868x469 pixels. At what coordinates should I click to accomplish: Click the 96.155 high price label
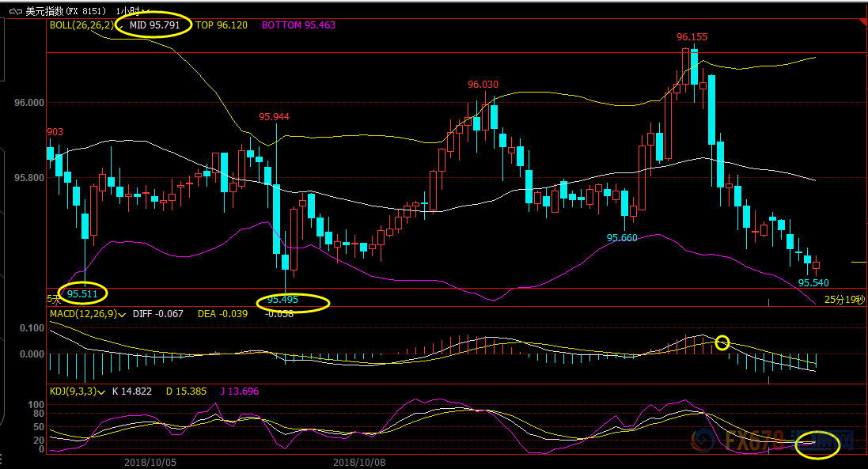(692, 37)
